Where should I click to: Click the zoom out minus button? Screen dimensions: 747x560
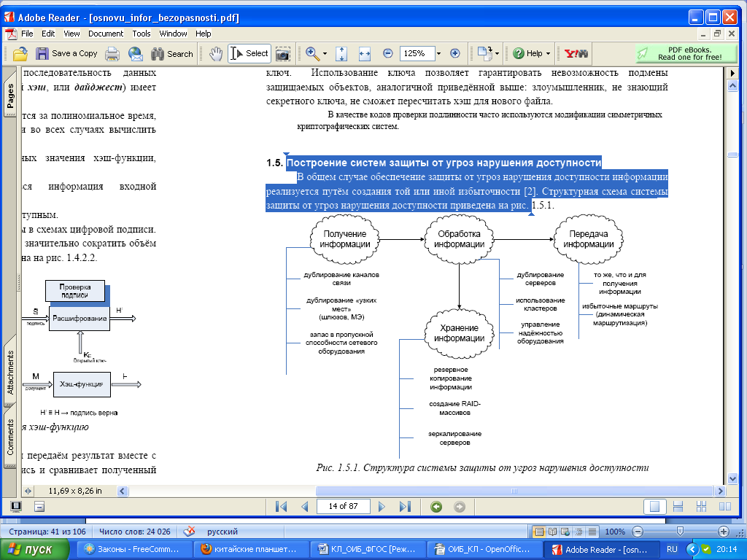[x=388, y=53]
